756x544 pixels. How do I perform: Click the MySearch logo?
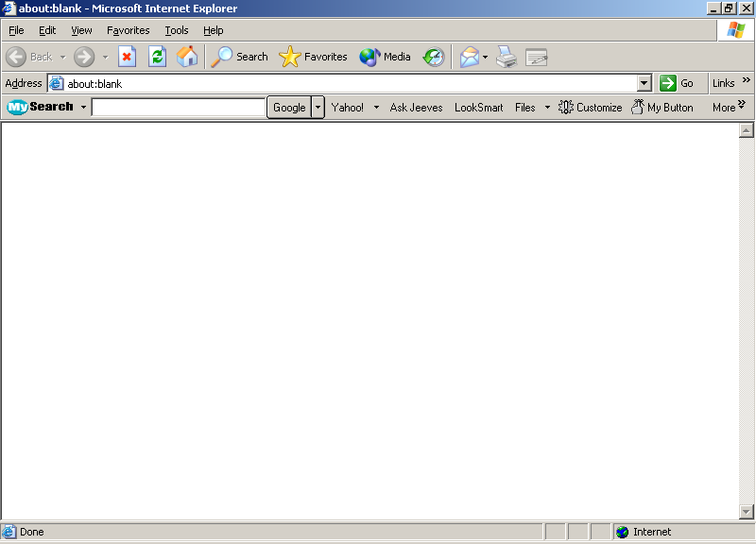[40, 107]
